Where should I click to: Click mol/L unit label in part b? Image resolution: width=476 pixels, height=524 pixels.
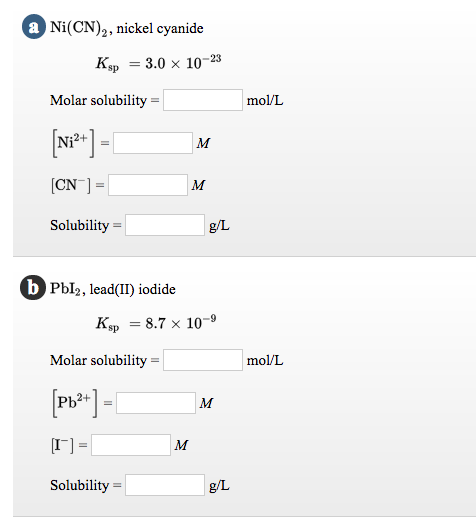(265, 360)
